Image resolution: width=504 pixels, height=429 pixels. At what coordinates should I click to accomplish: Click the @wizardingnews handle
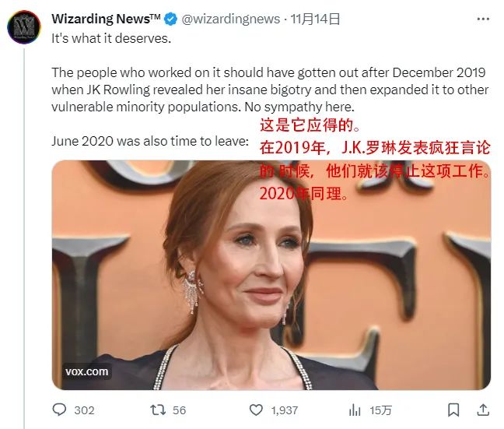pyautogui.click(x=231, y=19)
